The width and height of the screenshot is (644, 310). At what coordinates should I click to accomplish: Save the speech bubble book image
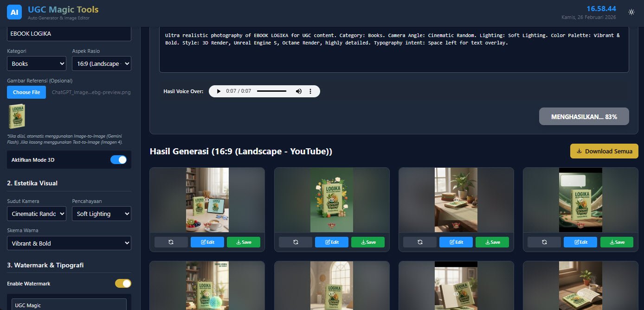[617, 242]
